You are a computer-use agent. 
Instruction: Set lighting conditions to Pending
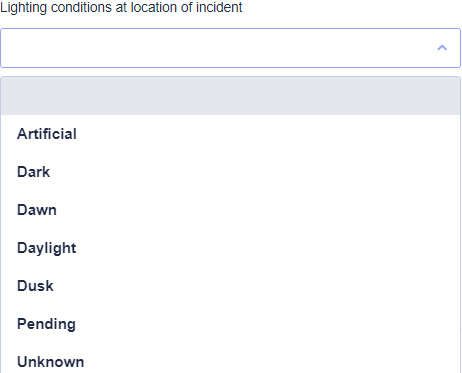pos(231,324)
